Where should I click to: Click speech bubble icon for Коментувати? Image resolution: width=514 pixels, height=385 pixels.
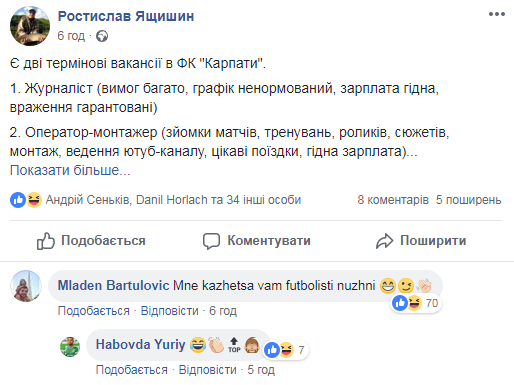[x=212, y=241]
